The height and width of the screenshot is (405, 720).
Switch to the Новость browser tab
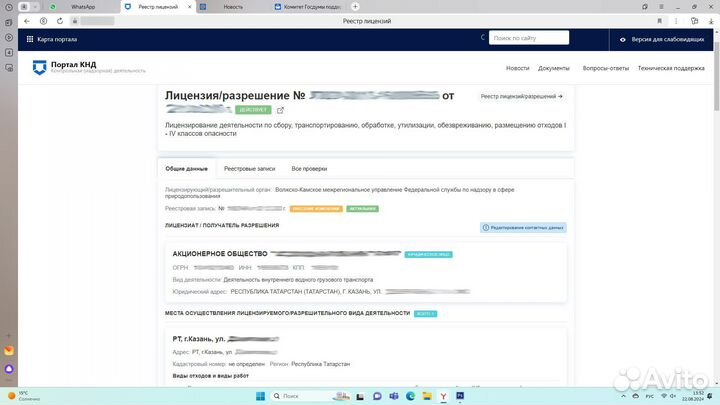tap(233, 7)
